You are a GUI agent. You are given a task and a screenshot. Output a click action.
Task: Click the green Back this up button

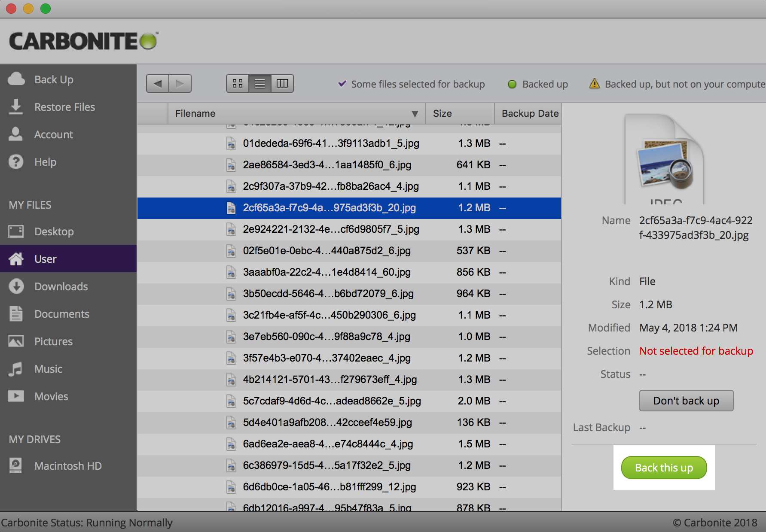tap(664, 468)
